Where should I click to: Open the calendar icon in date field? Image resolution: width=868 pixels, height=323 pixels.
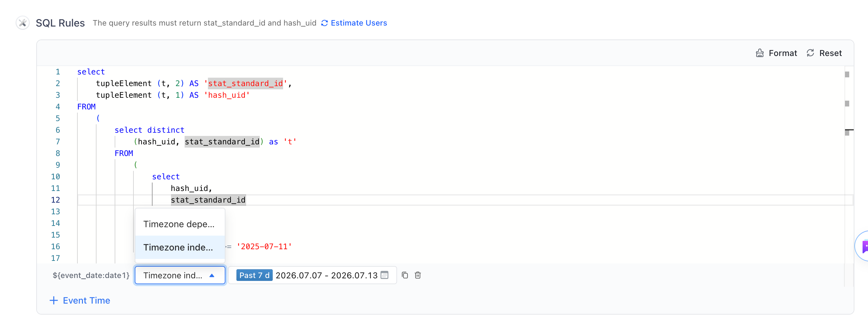click(384, 275)
